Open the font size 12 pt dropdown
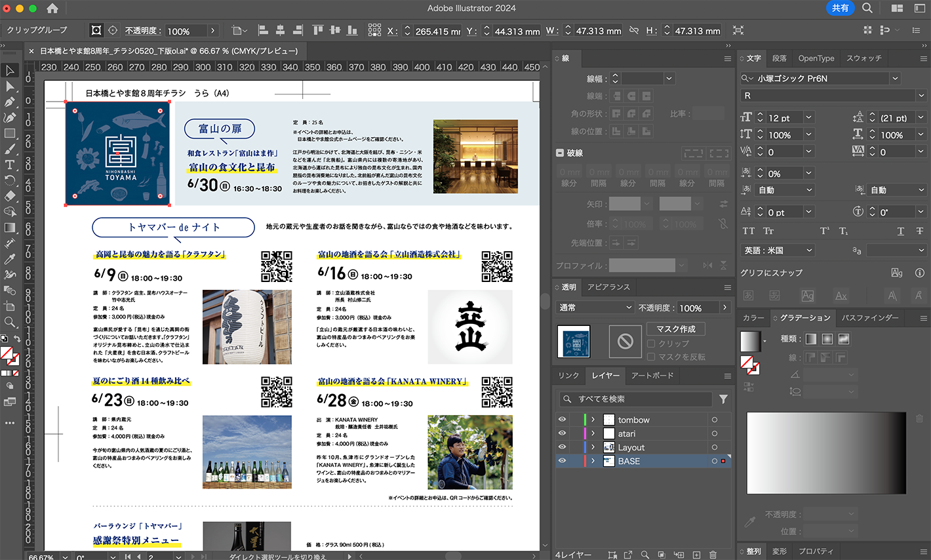 pyautogui.click(x=808, y=117)
